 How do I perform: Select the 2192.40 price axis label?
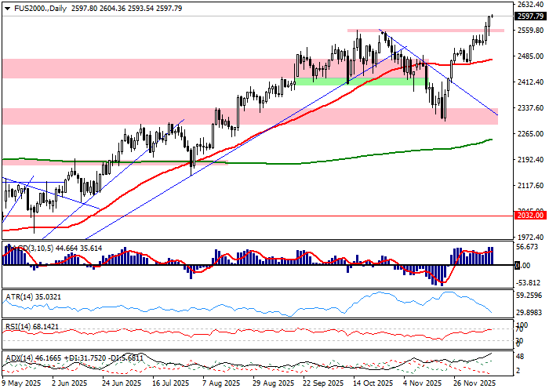[531, 159]
